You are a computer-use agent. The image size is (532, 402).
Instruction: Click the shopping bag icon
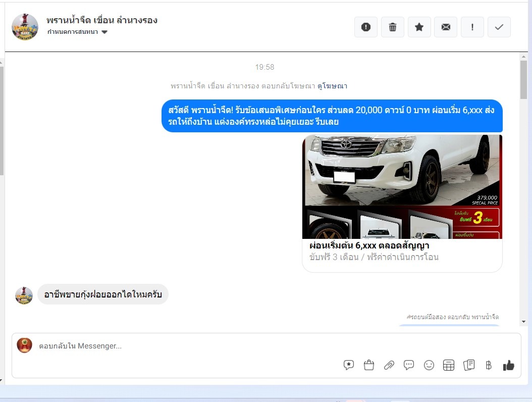point(369,365)
